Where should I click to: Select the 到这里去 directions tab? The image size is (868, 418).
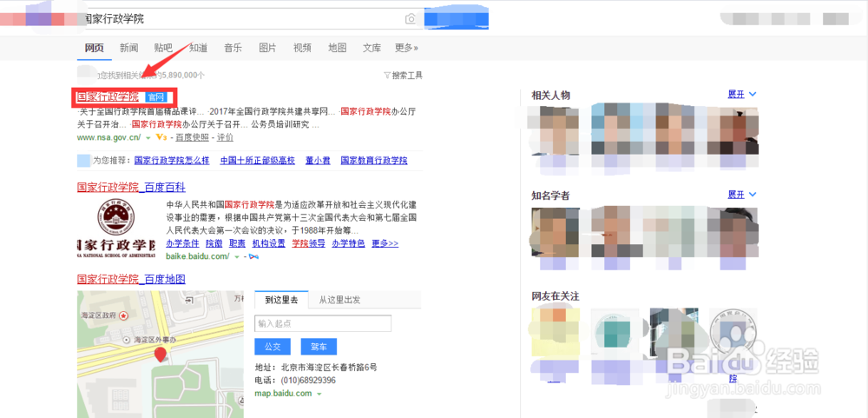coord(281,300)
